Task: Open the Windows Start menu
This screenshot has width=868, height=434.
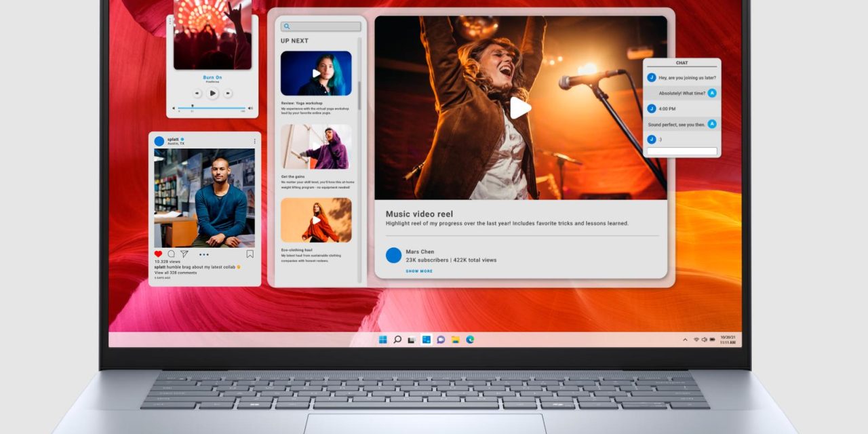Action: (x=382, y=339)
